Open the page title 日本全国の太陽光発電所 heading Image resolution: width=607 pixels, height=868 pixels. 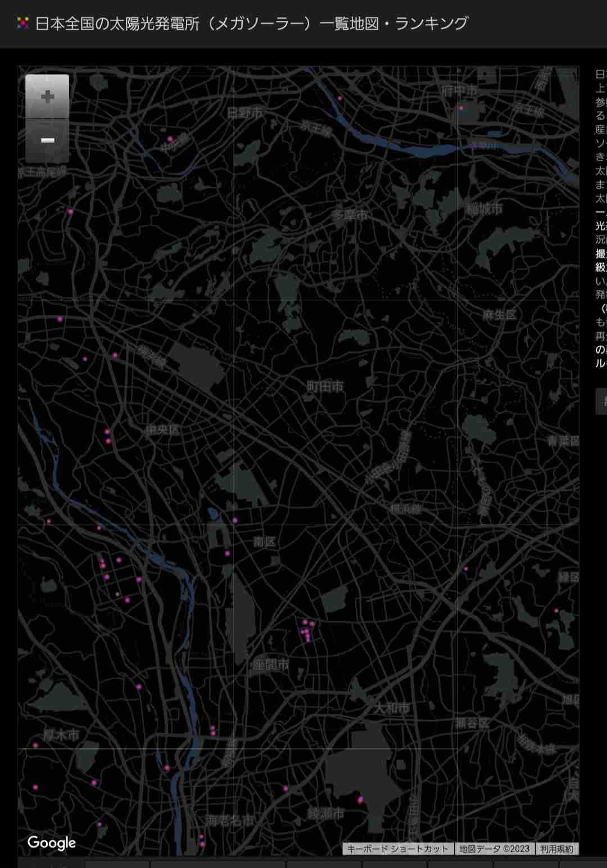(x=251, y=24)
